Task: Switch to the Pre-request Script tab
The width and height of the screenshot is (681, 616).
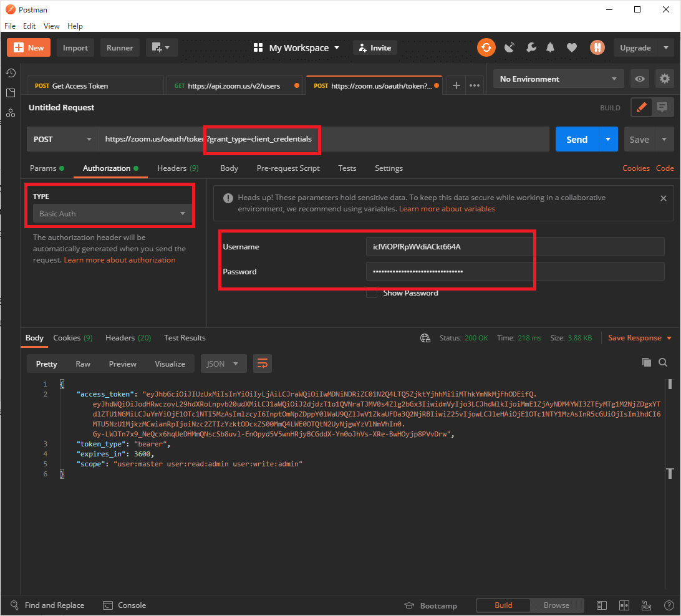Action: coord(288,168)
